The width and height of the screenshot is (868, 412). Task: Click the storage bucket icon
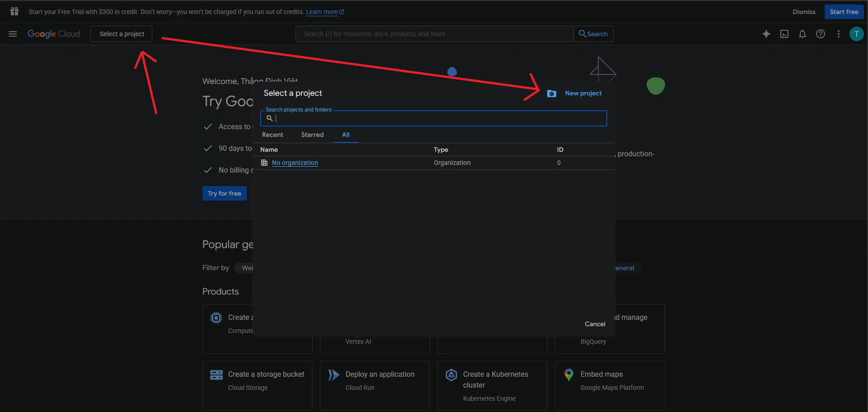(216, 375)
